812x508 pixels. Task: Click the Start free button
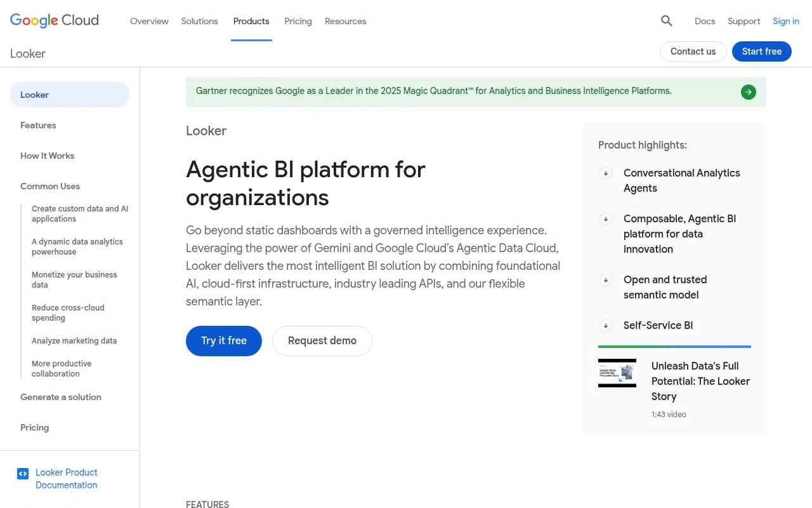pyautogui.click(x=762, y=51)
